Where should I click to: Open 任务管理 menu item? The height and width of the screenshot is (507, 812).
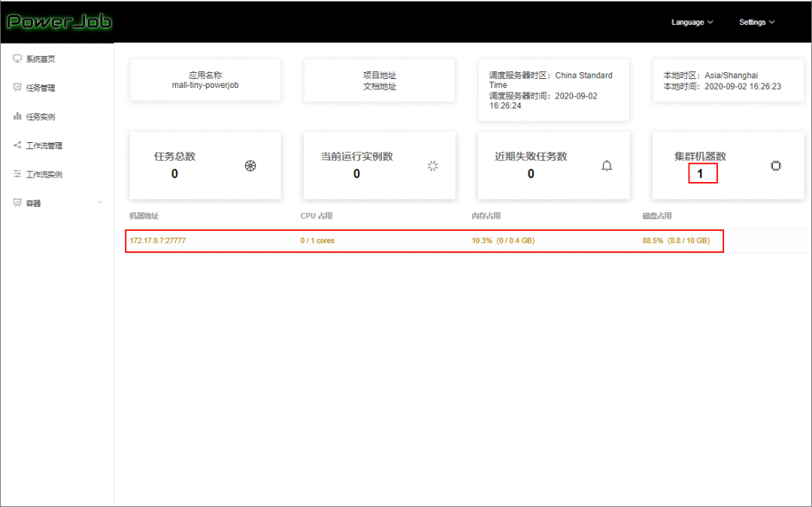(41, 88)
